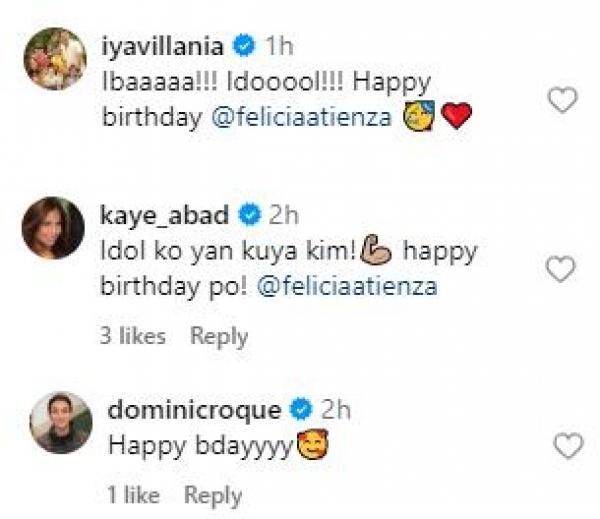Open dominicroque username link
The image size is (600, 519).
(194, 409)
